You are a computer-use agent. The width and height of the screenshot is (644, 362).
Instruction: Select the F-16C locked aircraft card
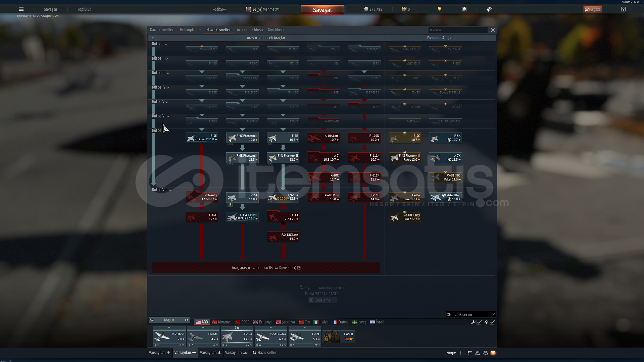pos(202,217)
